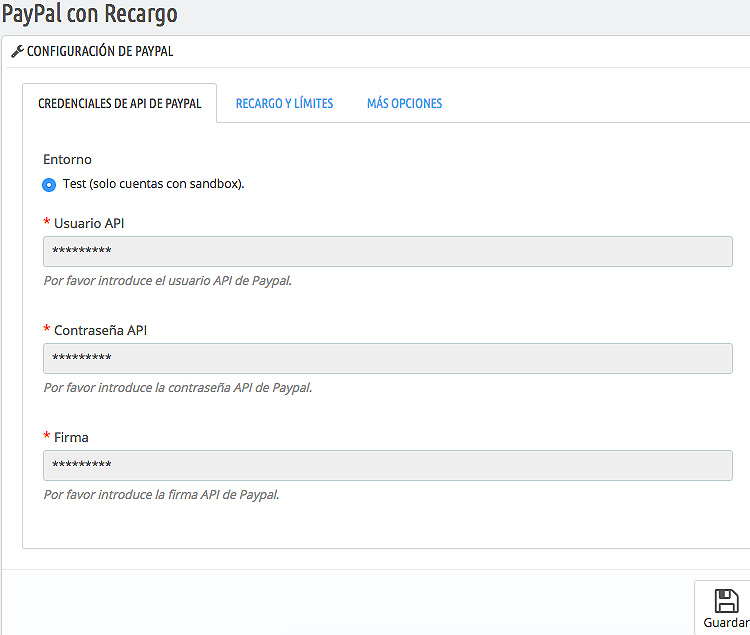Click the 'Contraseña API' field label
This screenshot has width=750, height=635.
(100, 330)
